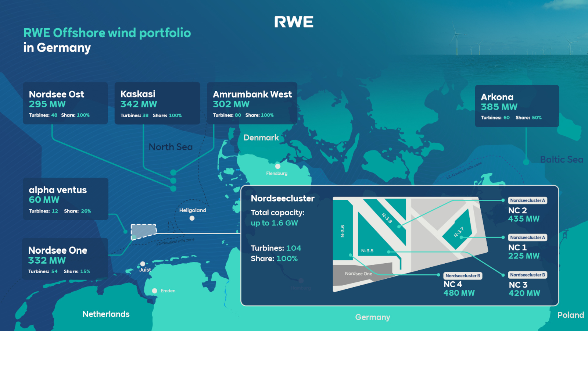Click the Kaskasi 342 MW card
588x392 pixels.
point(157,103)
